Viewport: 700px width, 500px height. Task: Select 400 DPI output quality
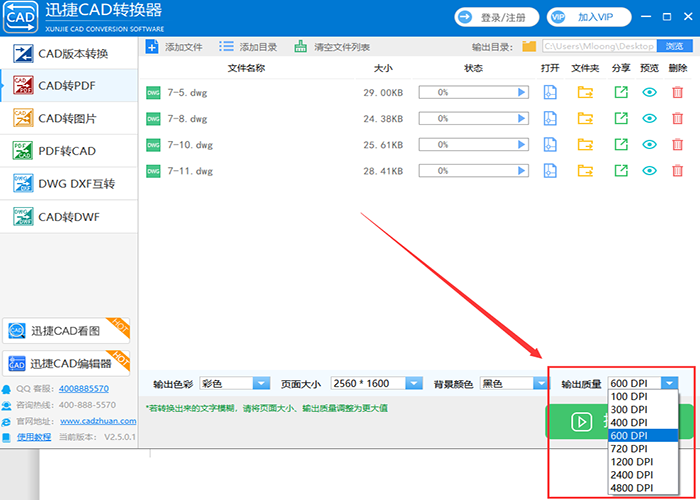(643, 422)
